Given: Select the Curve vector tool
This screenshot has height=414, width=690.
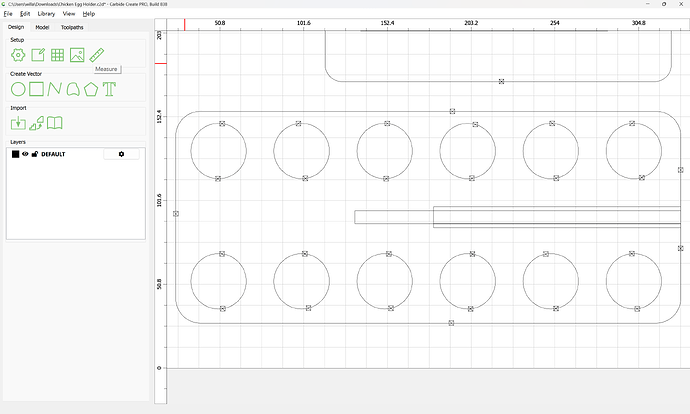Looking at the screenshot, I should point(72,89).
